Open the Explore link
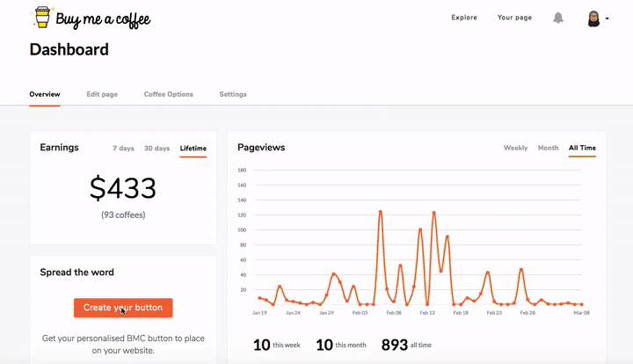 coord(464,18)
